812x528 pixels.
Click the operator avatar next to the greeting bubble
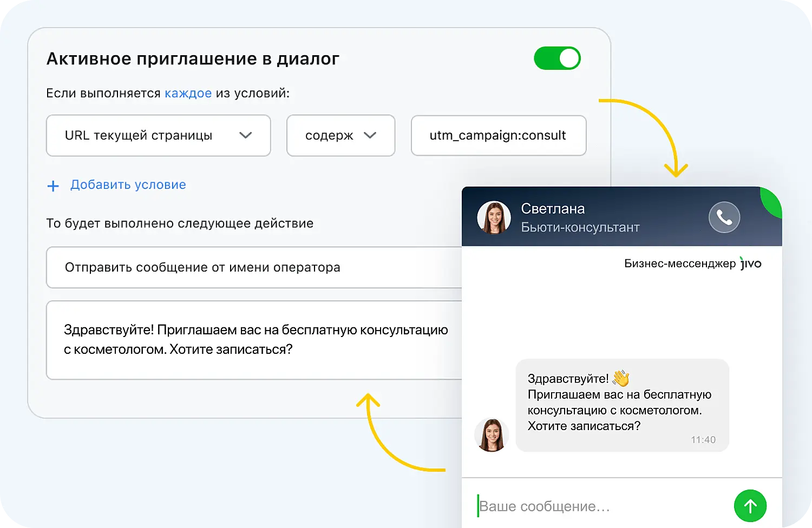click(x=492, y=435)
